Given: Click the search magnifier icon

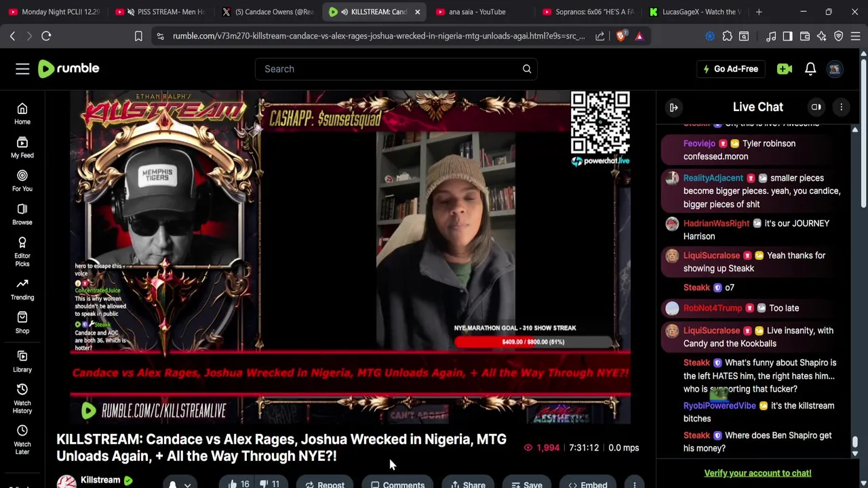Looking at the screenshot, I should pyautogui.click(x=527, y=68).
